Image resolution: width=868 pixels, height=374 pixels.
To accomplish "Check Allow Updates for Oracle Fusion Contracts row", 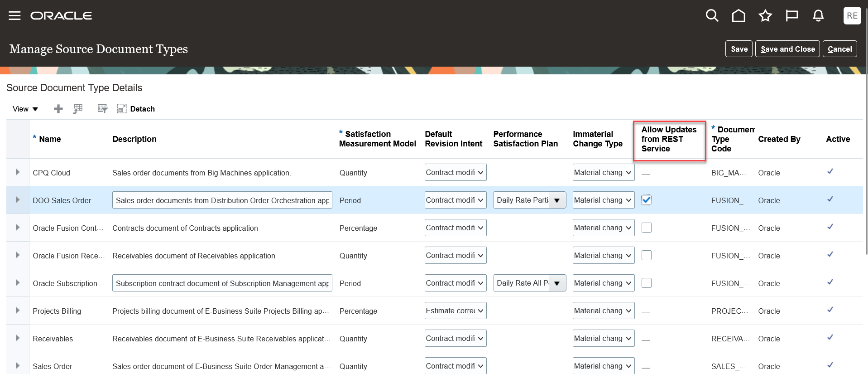I will (x=647, y=228).
